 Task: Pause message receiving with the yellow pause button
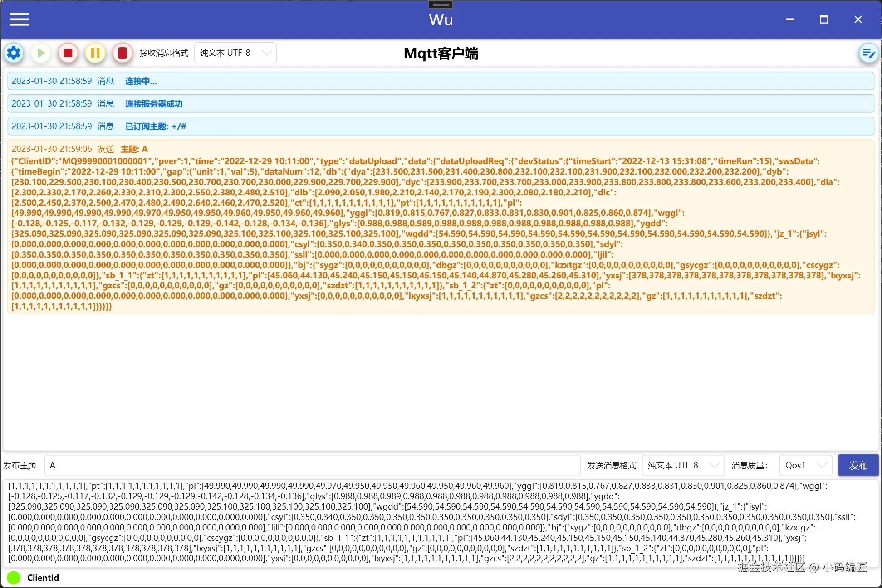click(x=95, y=53)
